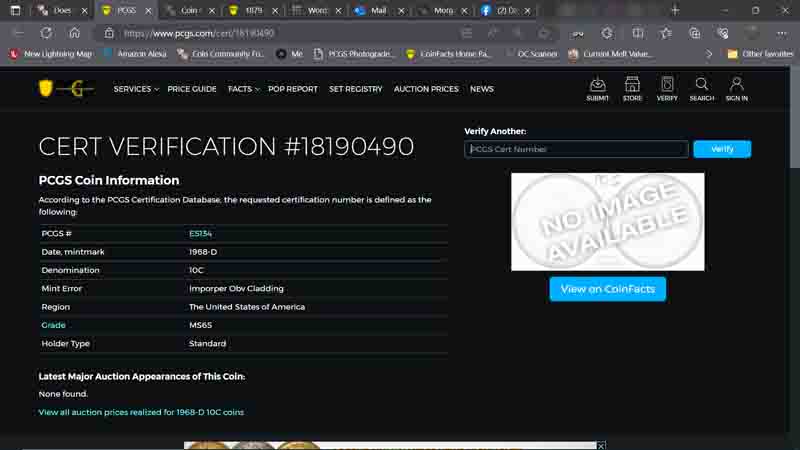
Task: Open the Me bookmark
Action: click(x=289, y=54)
